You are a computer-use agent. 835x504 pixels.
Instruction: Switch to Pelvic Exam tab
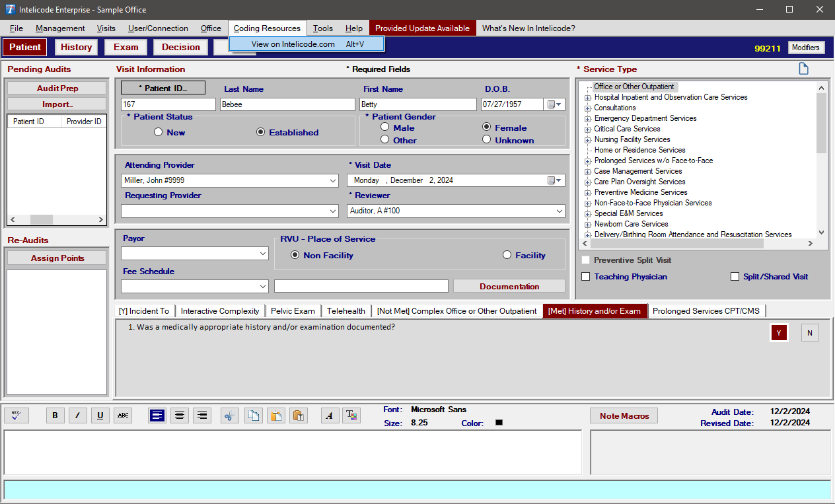(294, 311)
